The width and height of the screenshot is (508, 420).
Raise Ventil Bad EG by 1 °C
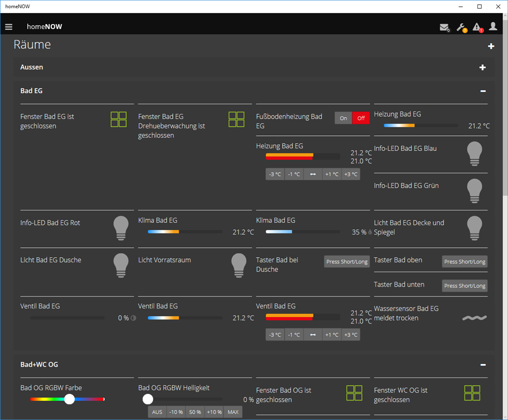point(332,335)
